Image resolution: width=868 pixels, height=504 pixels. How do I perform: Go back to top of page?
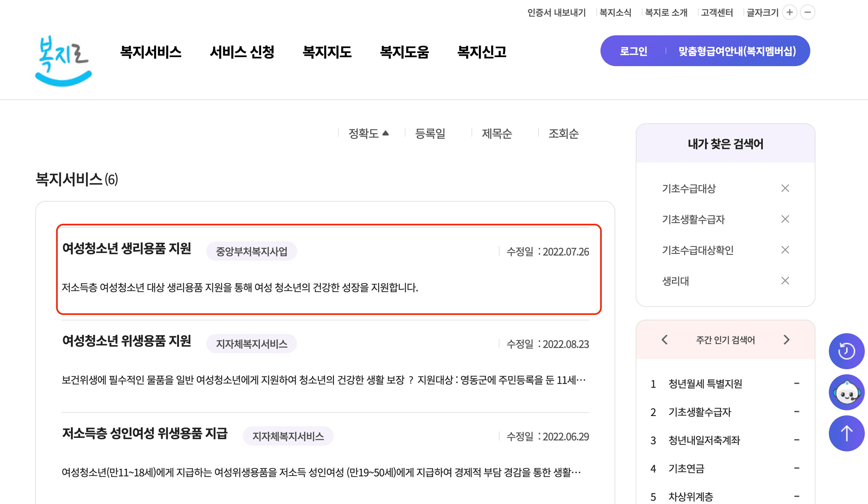pos(846,433)
